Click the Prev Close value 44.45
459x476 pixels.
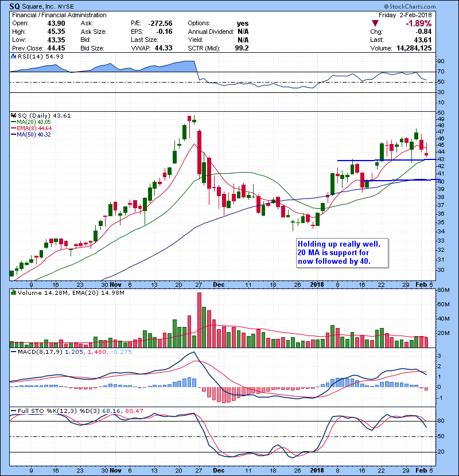pos(56,48)
